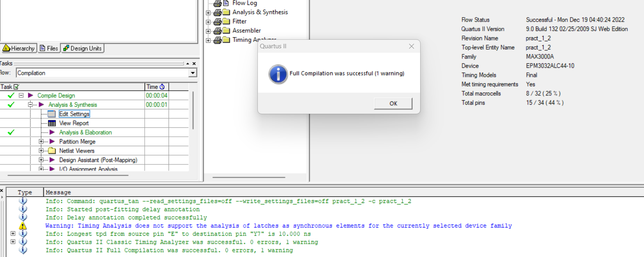Click the Netlist Viewers folder icon
This screenshot has width=644, height=257.
pyautogui.click(x=52, y=151)
